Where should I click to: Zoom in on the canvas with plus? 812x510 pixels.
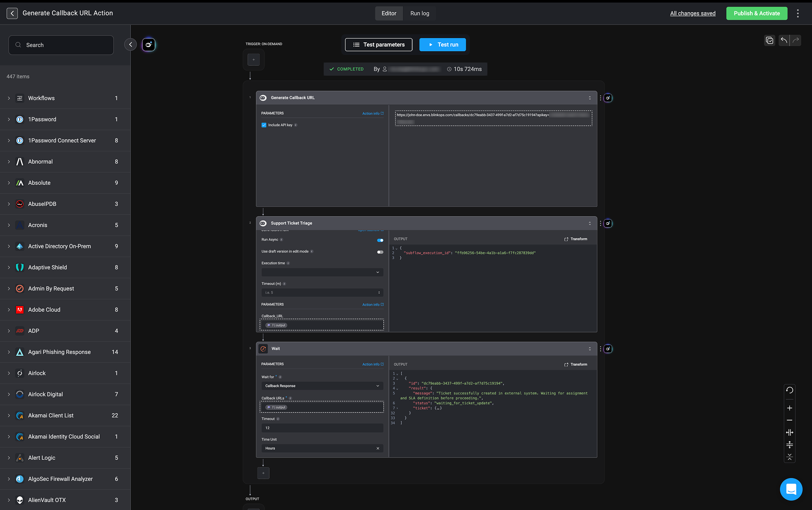[x=789, y=408]
